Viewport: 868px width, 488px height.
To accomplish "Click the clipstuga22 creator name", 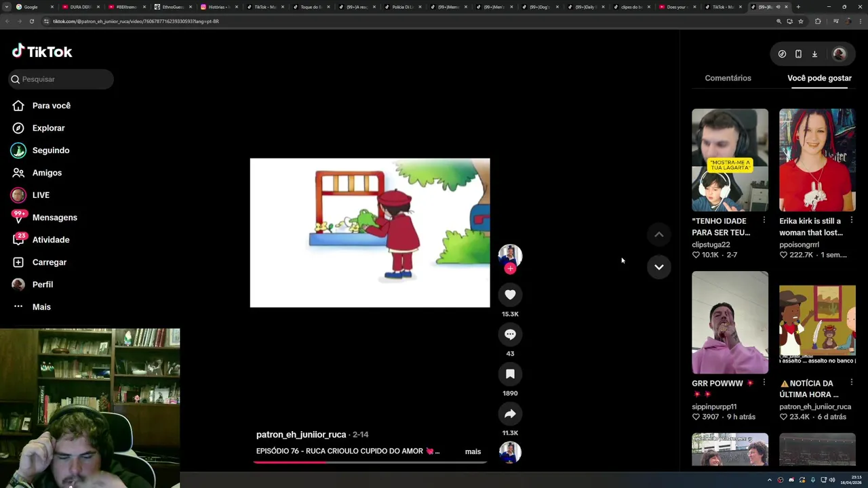I will coord(711,245).
